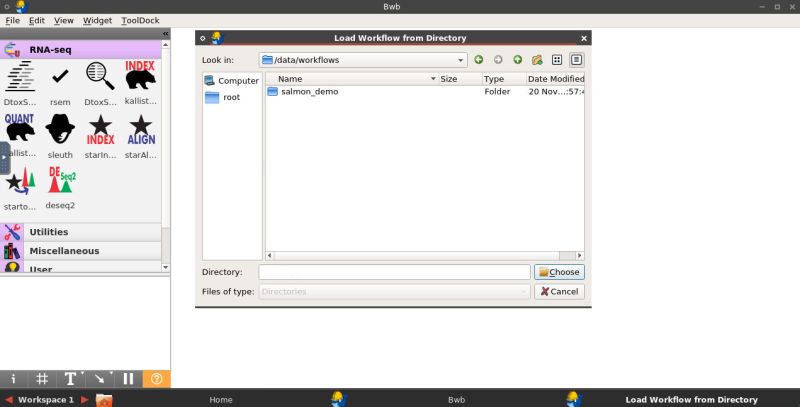Toggle the grid '#' button
Screen dimensions: 800x407
[x=42, y=378]
